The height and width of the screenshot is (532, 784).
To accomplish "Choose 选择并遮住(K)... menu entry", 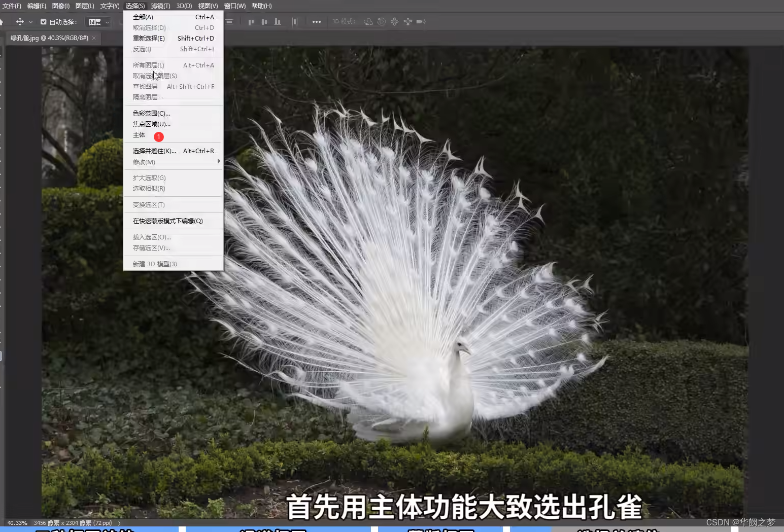I will tap(173, 151).
